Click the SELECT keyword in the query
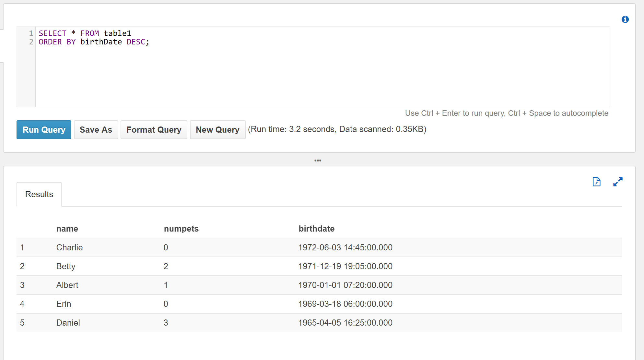The image size is (644, 360). [53, 33]
